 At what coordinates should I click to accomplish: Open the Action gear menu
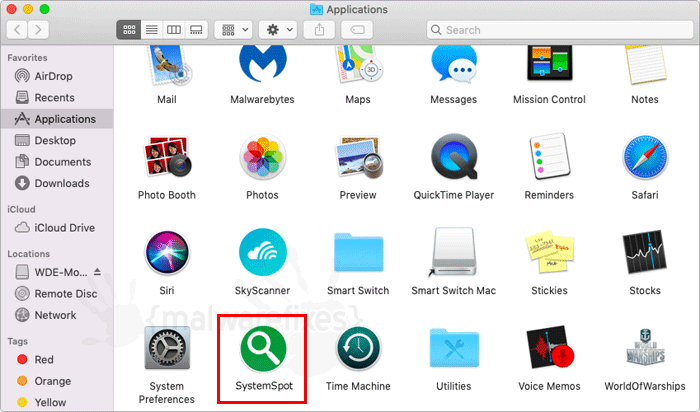[x=278, y=30]
